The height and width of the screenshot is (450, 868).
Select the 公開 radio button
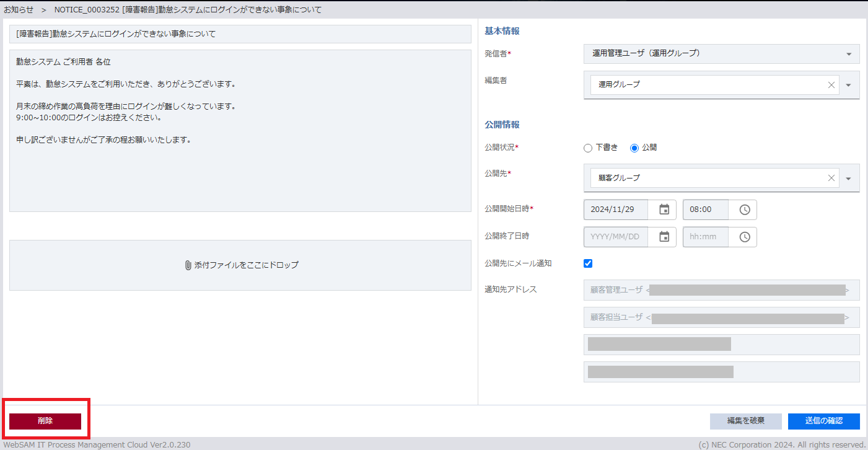click(634, 148)
